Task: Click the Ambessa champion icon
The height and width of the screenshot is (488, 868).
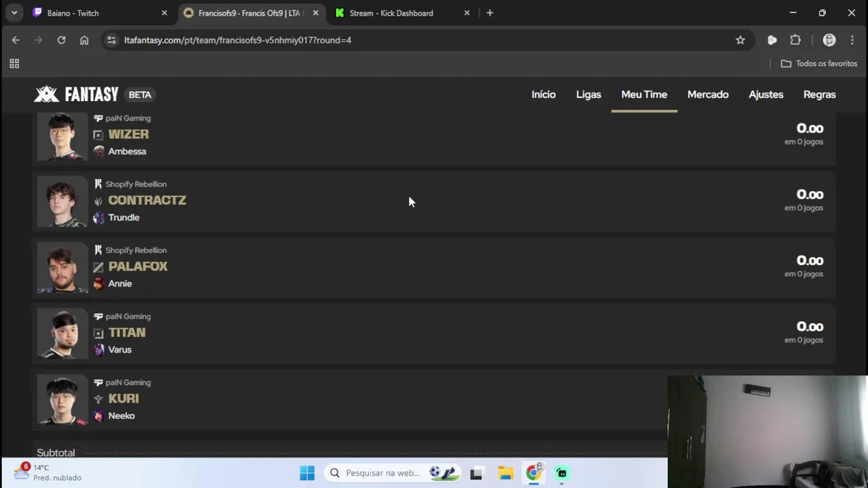Action: (x=98, y=151)
